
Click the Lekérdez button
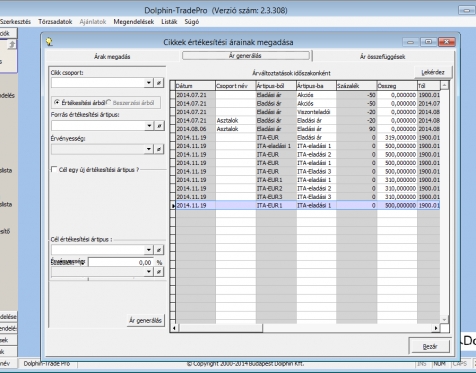click(x=433, y=72)
